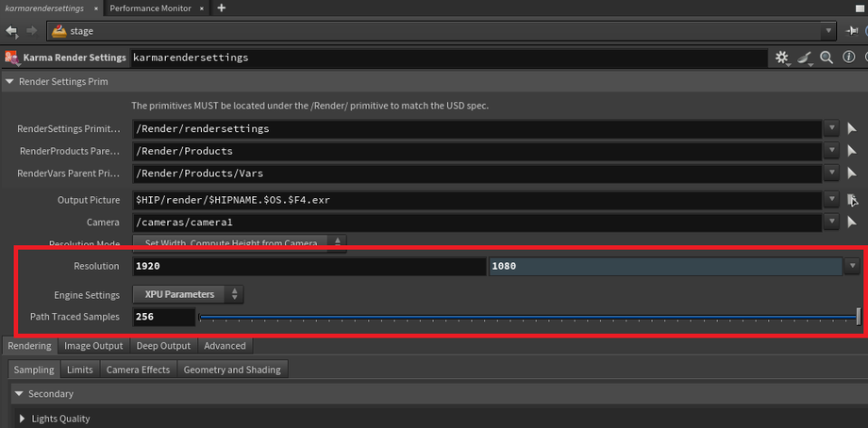
Task: Click the Path Traced Samples slider handle
Action: tap(858, 317)
